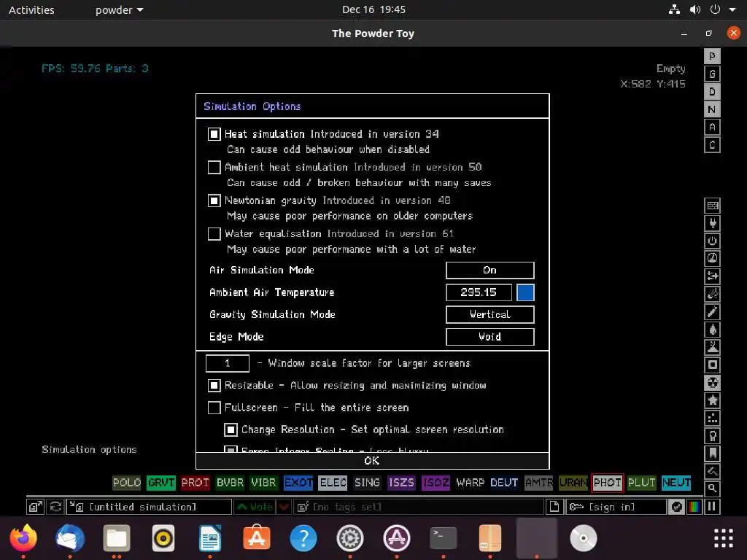Image resolution: width=747 pixels, height=560 pixels.
Task: Disable the Heat simulation checkbox
Action: tap(214, 134)
